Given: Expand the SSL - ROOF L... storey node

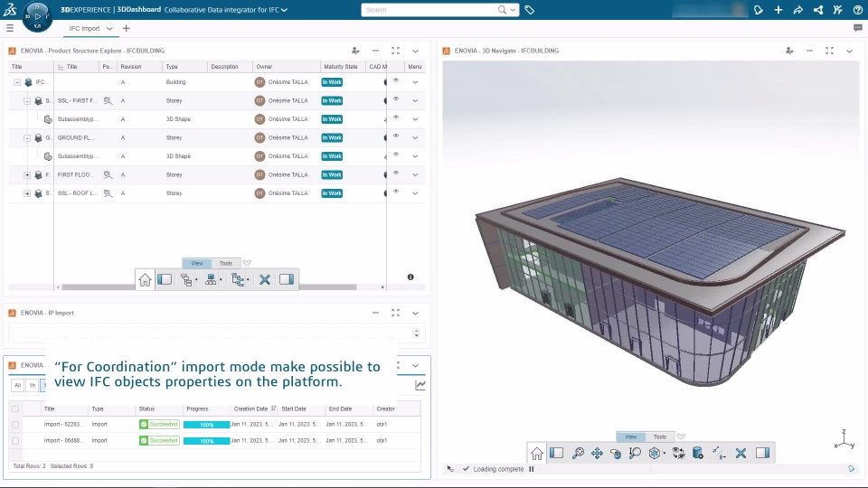Looking at the screenshot, I should coord(27,193).
